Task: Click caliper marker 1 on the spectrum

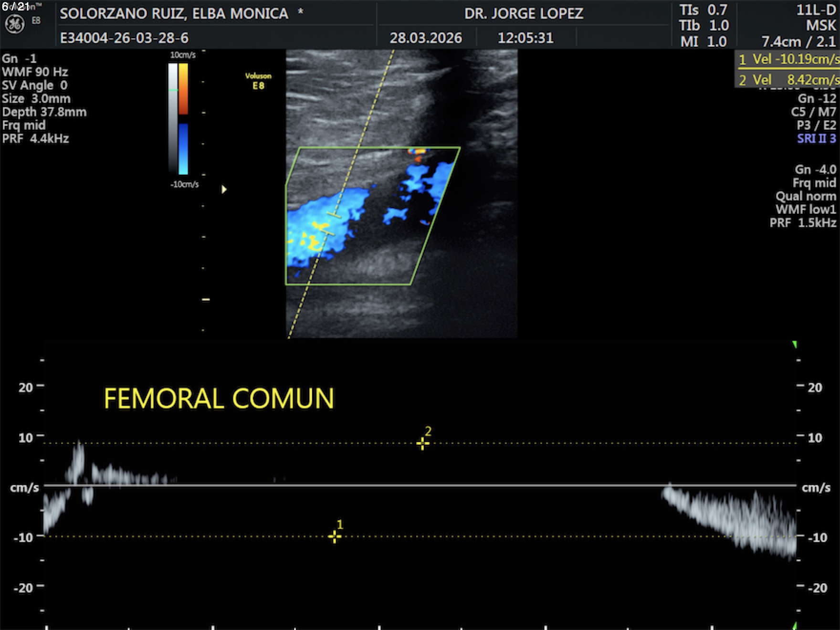Action: (335, 536)
